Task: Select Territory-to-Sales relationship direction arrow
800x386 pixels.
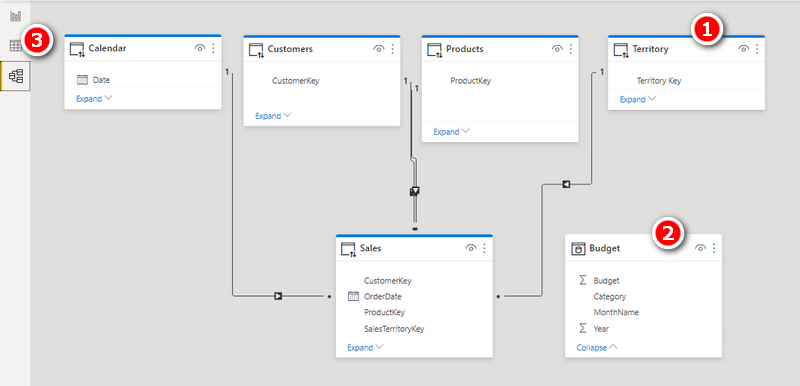Action: (x=566, y=184)
